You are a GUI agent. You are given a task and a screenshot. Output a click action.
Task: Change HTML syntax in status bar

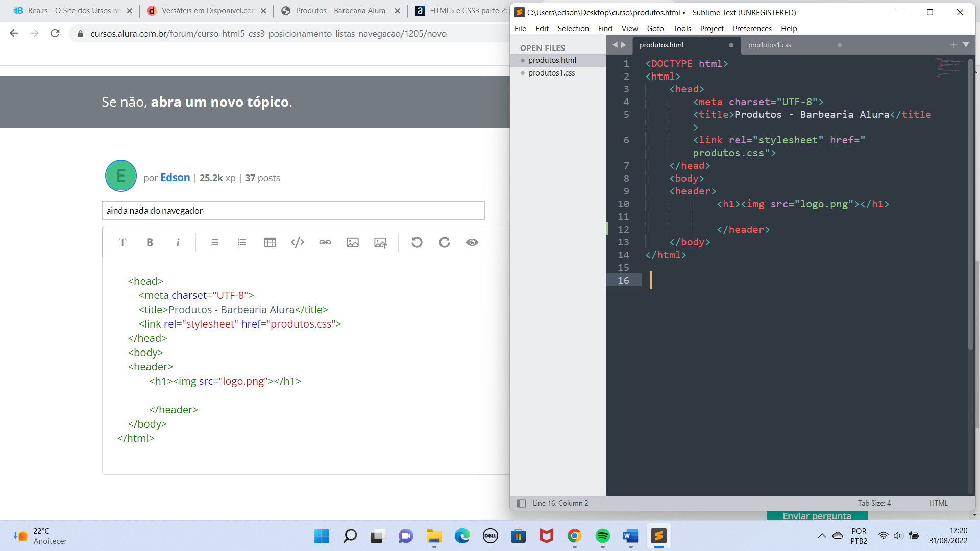pos(938,504)
